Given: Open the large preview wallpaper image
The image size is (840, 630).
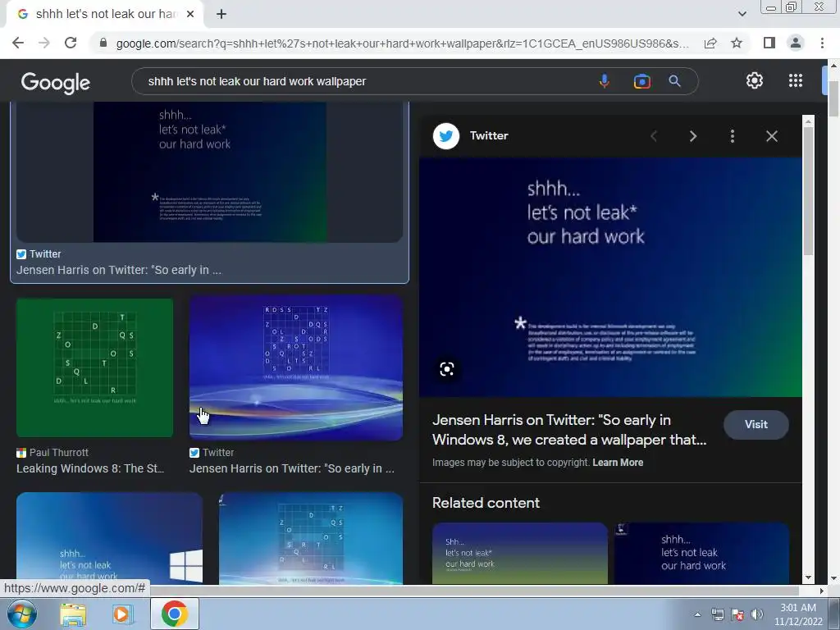Looking at the screenshot, I should click(610, 277).
